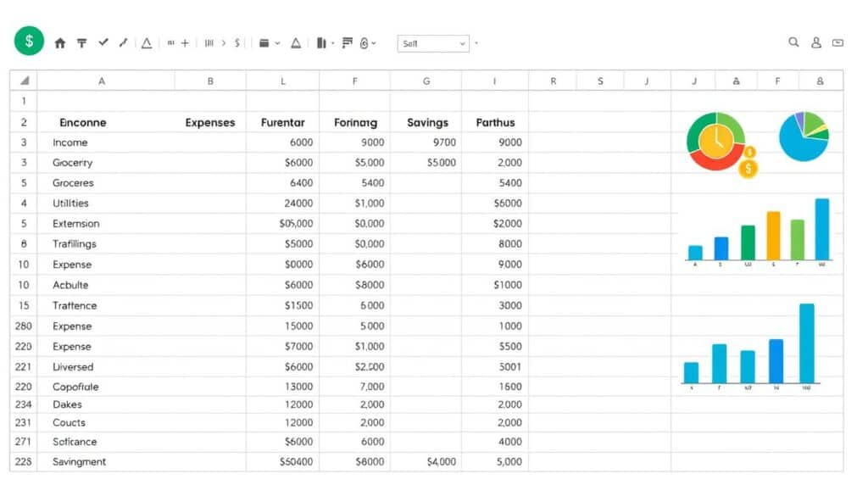
Task: Select row header 234
Action: (x=24, y=404)
